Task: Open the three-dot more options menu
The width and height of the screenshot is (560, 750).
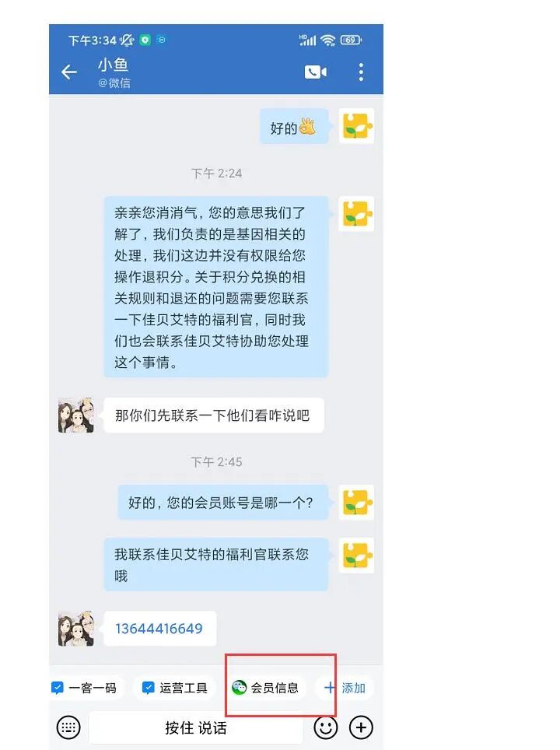Action: pos(361,72)
